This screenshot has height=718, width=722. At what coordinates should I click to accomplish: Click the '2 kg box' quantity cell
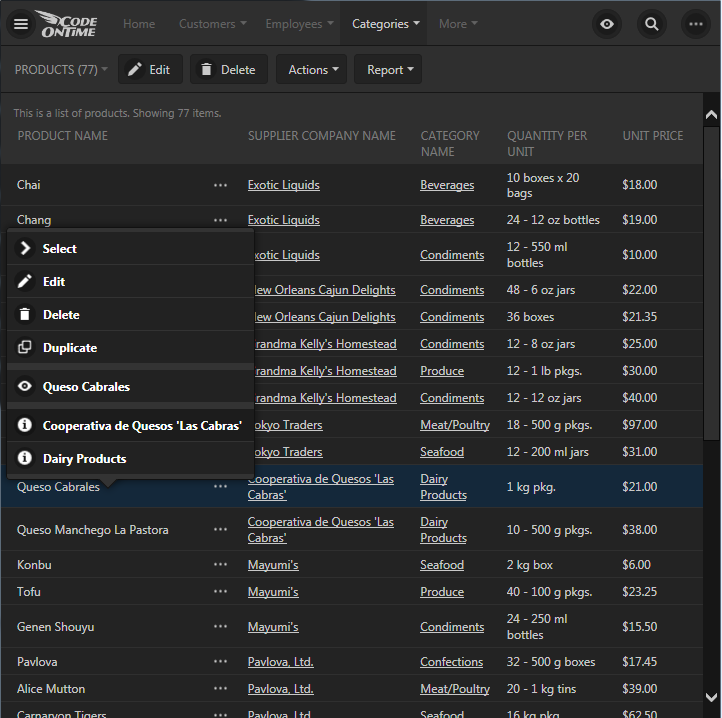(x=530, y=565)
